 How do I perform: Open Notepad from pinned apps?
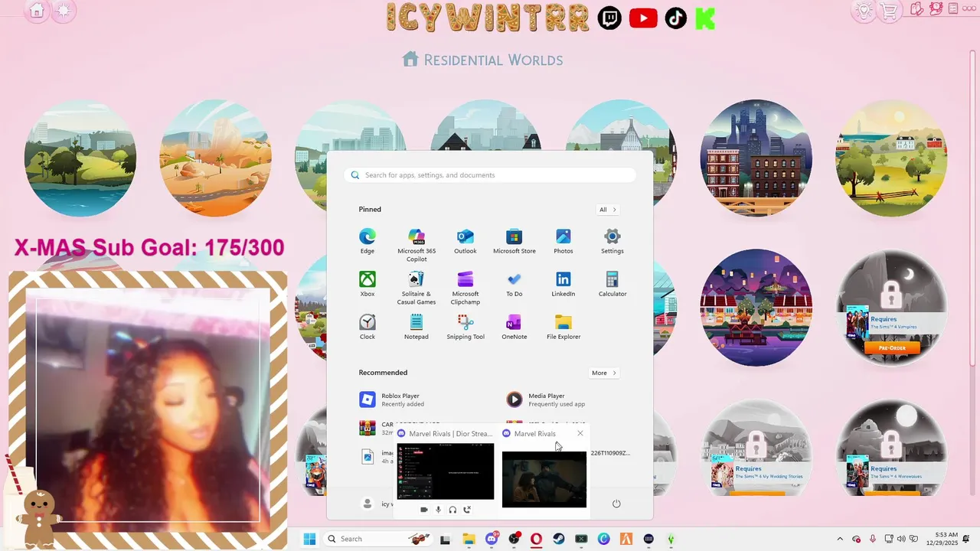416,327
